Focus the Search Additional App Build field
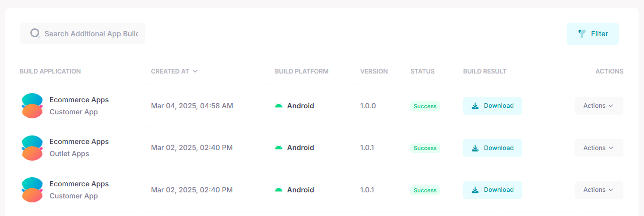644x216 pixels. coord(82,34)
